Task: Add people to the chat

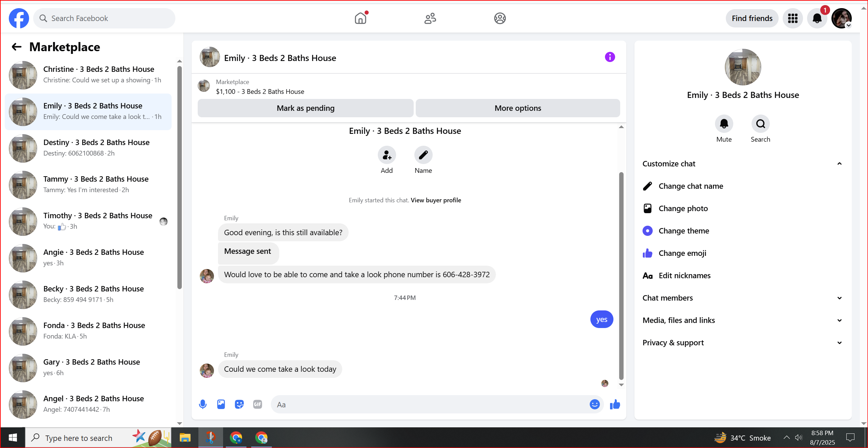Action: (x=387, y=155)
